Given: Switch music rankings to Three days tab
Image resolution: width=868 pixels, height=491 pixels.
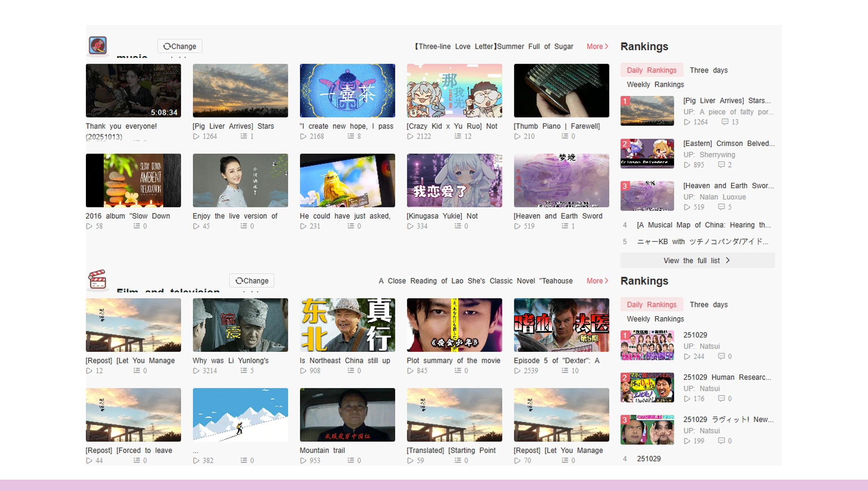Looking at the screenshot, I should tap(708, 70).
